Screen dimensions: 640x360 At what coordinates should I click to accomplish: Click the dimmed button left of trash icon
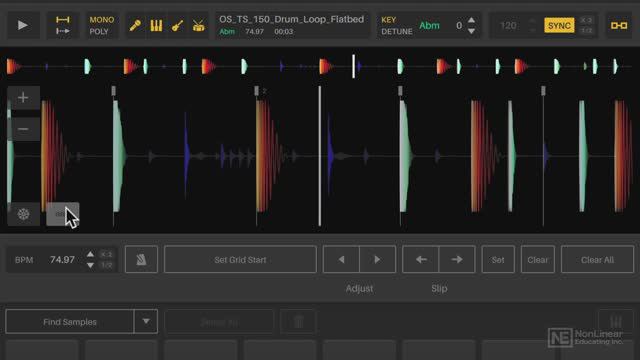(x=219, y=322)
